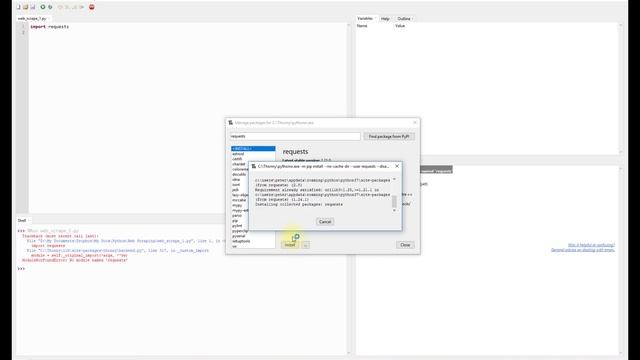Select jedi in the package list
The image size is (640, 360).
click(235, 190)
